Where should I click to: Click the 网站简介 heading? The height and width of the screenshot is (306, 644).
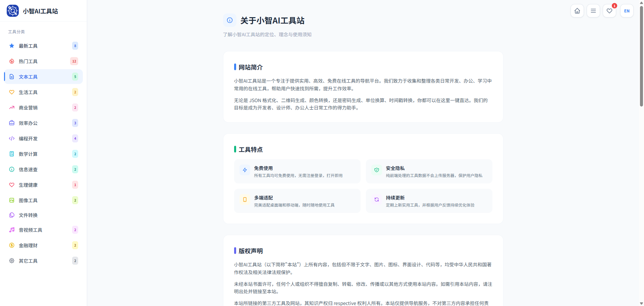click(251, 67)
